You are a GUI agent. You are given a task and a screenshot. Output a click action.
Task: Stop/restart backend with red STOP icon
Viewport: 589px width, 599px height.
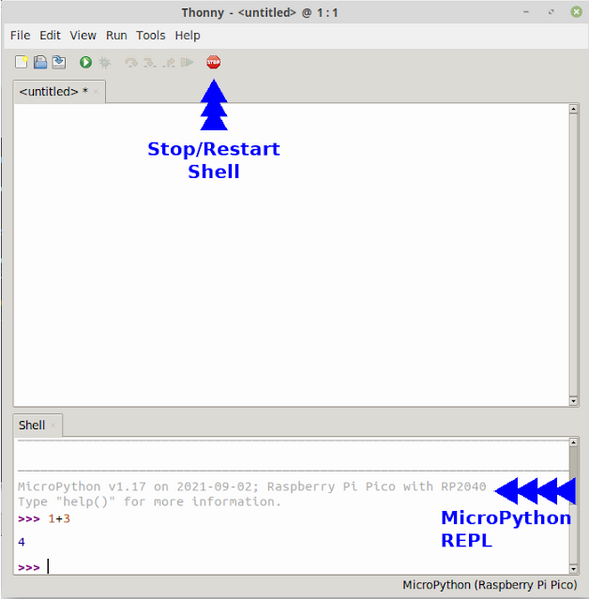click(213, 62)
